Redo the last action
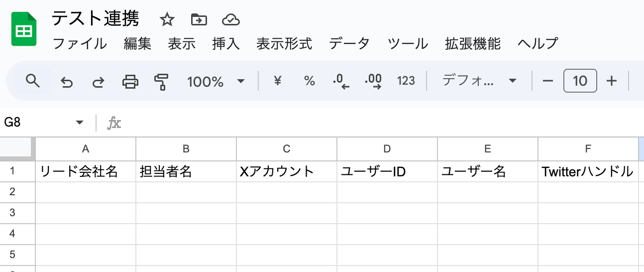The width and height of the screenshot is (644, 272). click(98, 81)
